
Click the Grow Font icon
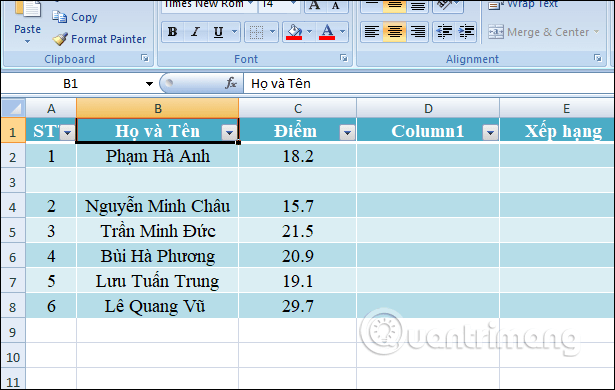pyautogui.click(x=314, y=5)
